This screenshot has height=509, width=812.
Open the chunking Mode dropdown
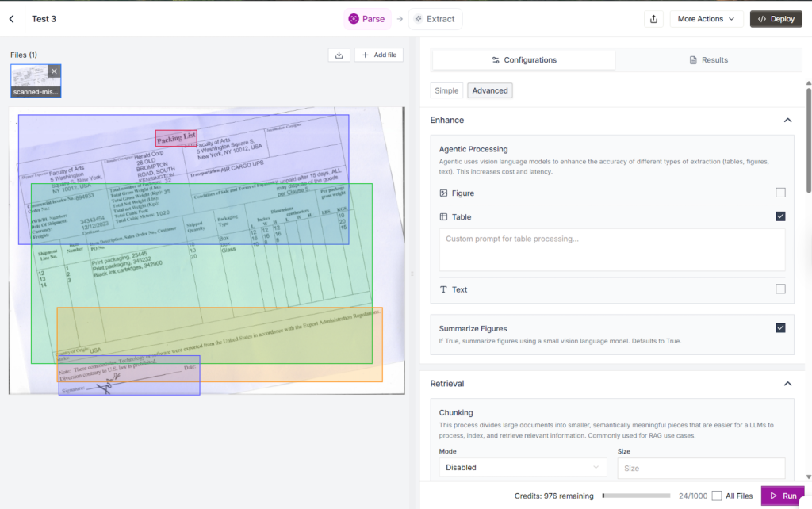click(522, 468)
